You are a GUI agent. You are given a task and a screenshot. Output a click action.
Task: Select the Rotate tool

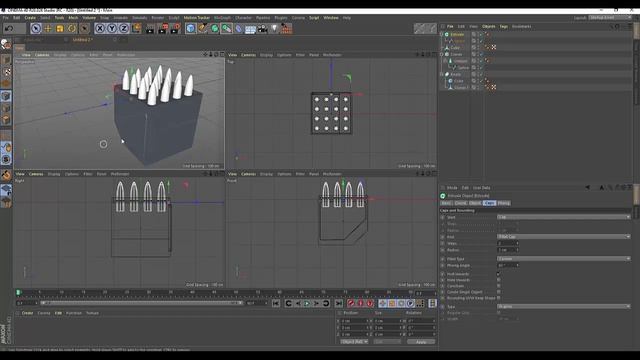click(x=72, y=28)
